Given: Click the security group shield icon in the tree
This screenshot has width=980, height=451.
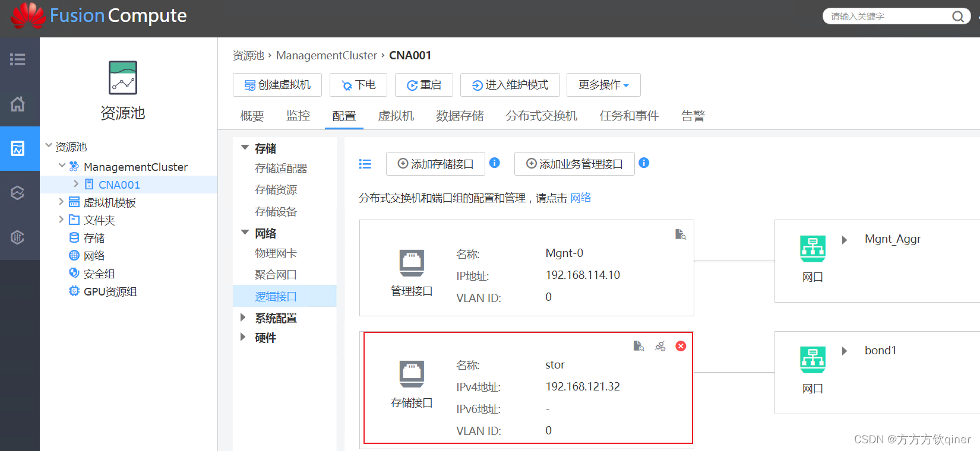Looking at the screenshot, I should tap(74, 273).
